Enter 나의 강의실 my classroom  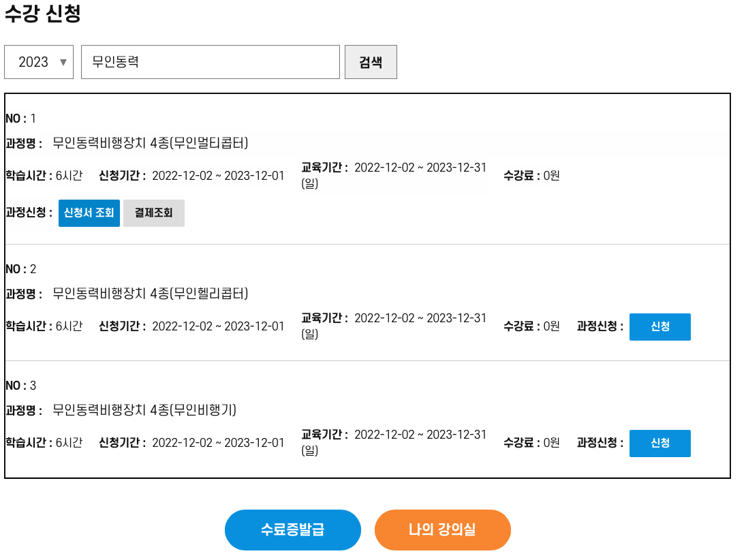coord(442,529)
